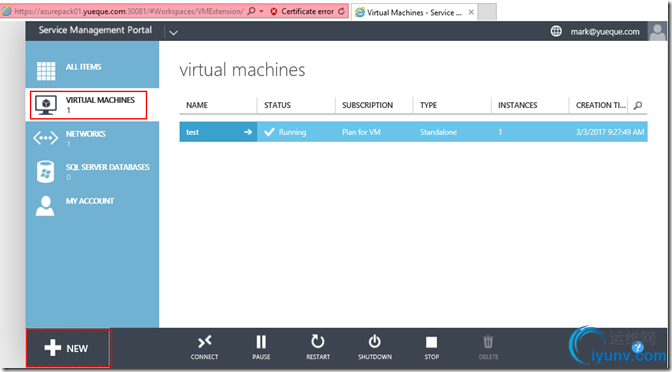
Task: Open the mark@yueque.com account menu
Action: tap(605, 32)
